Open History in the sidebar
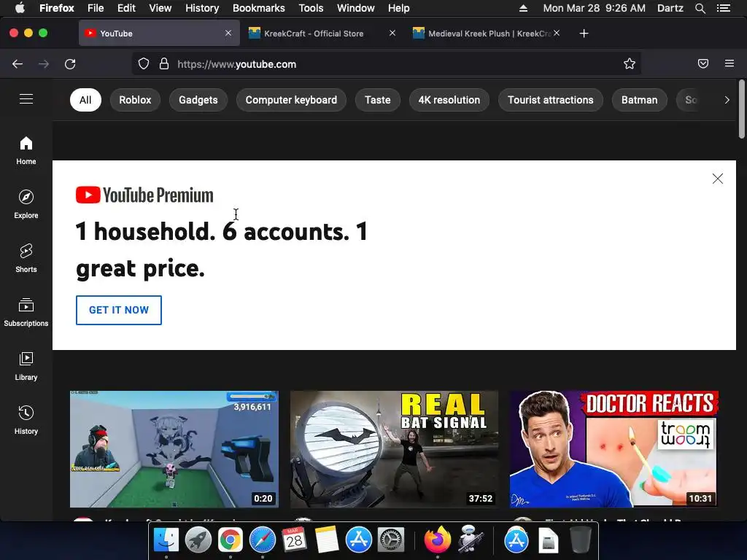The height and width of the screenshot is (560, 747). [26, 420]
